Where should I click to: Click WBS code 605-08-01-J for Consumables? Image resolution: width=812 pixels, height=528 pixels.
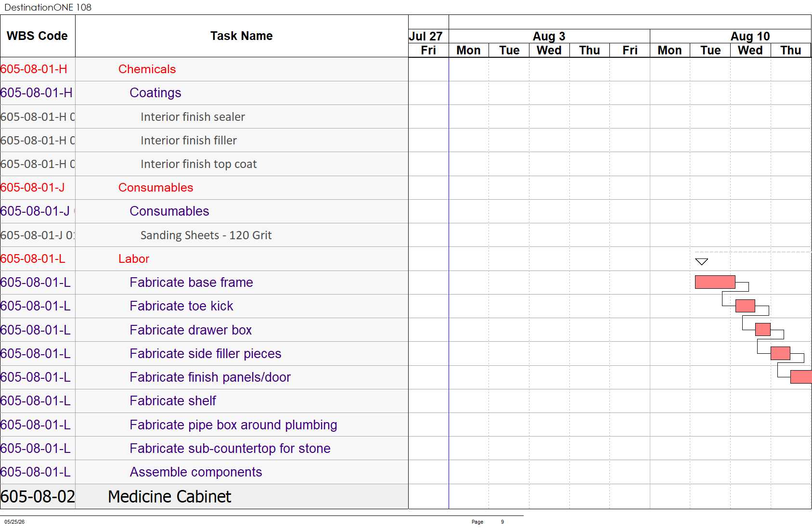point(33,188)
